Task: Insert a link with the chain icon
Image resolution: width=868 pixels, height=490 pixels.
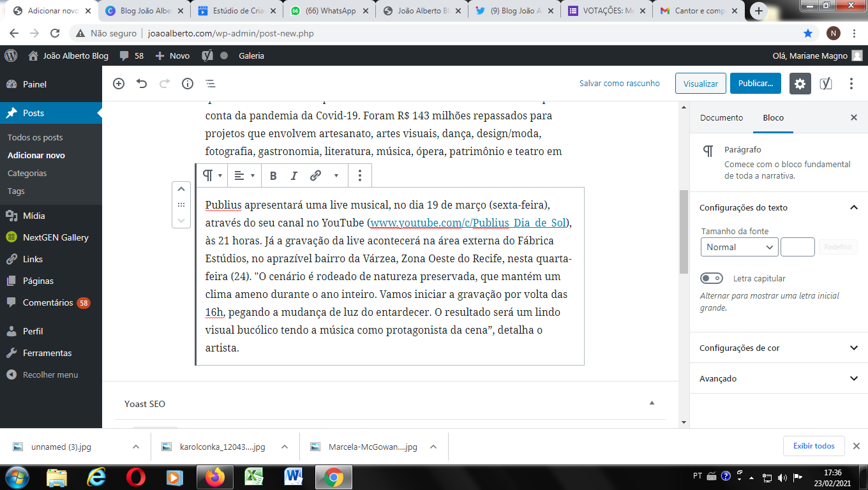Action: point(315,175)
